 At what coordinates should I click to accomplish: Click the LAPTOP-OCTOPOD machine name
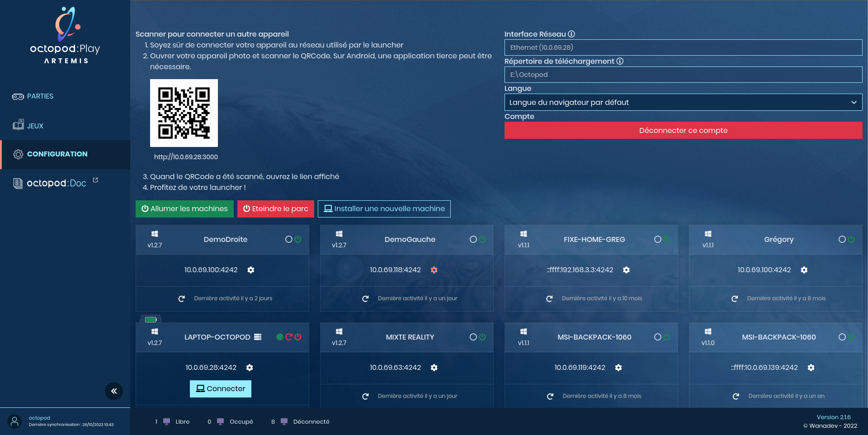click(x=217, y=337)
